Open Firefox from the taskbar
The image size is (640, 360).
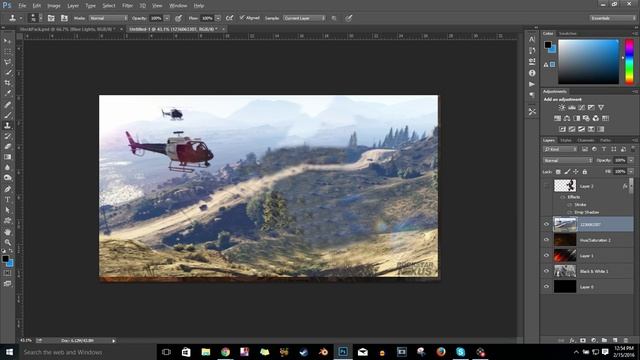pos(441,352)
